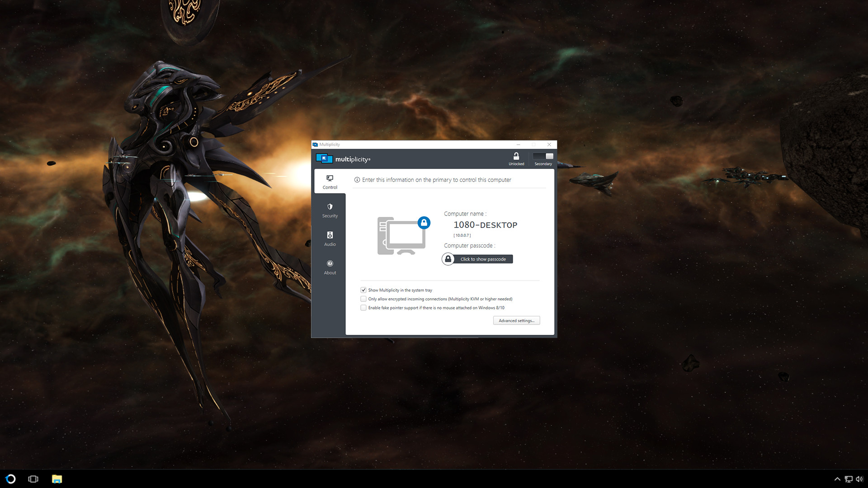This screenshot has width=868, height=488.
Task: Open Task View on the taskbar
Action: (33, 479)
